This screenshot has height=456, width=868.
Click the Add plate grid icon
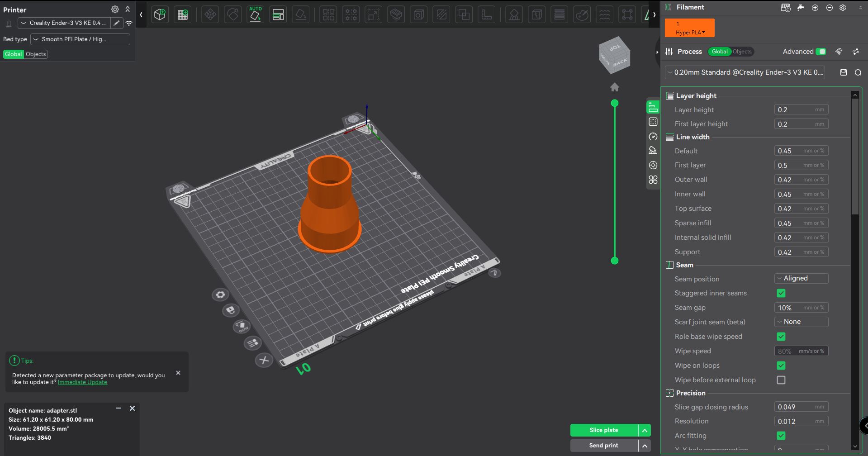(183, 14)
